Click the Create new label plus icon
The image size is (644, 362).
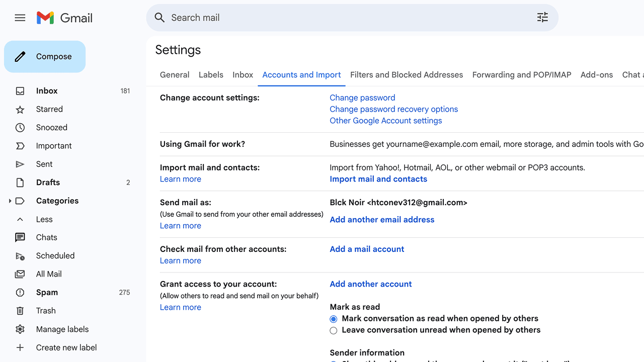tap(20, 347)
